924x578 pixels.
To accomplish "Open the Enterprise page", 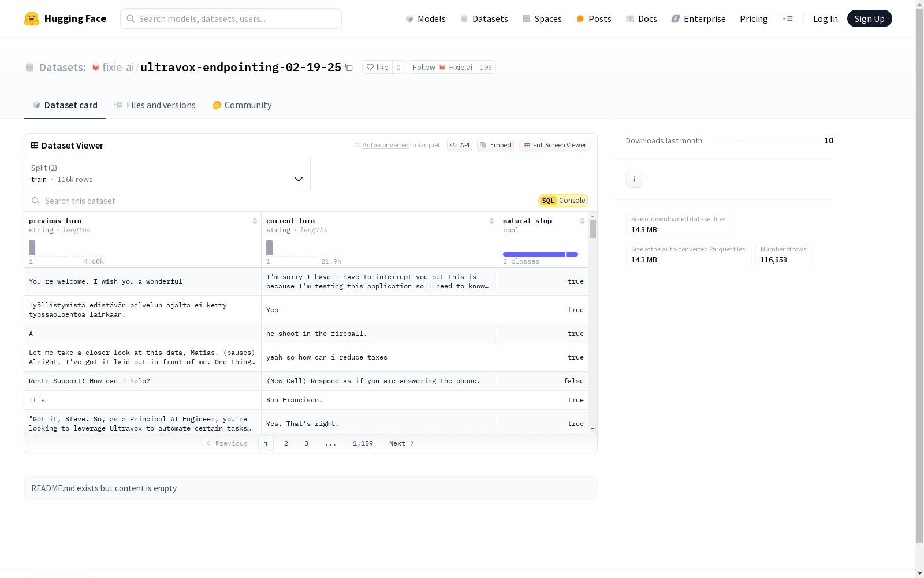I will coord(698,18).
